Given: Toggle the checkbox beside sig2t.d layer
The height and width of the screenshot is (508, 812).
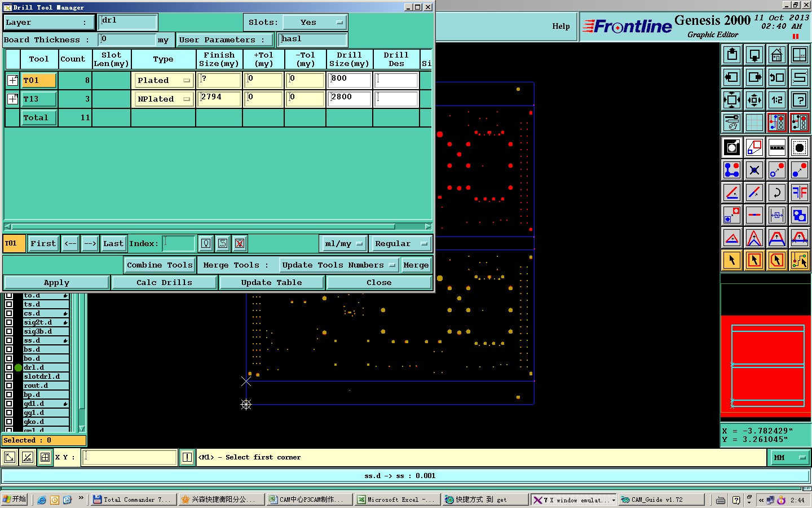Looking at the screenshot, I should click(x=9, y=322).
